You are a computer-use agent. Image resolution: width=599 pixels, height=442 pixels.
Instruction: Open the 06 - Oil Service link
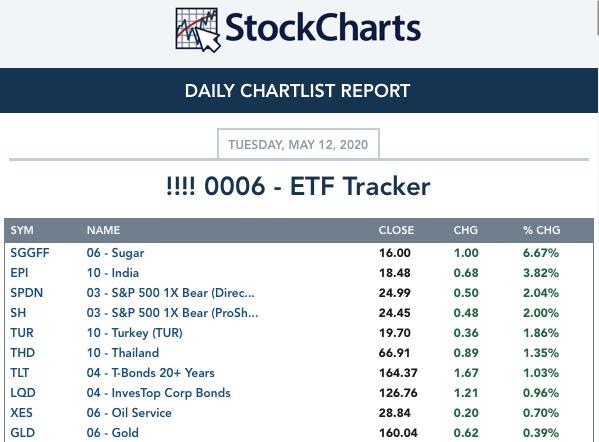pos(129,413)
